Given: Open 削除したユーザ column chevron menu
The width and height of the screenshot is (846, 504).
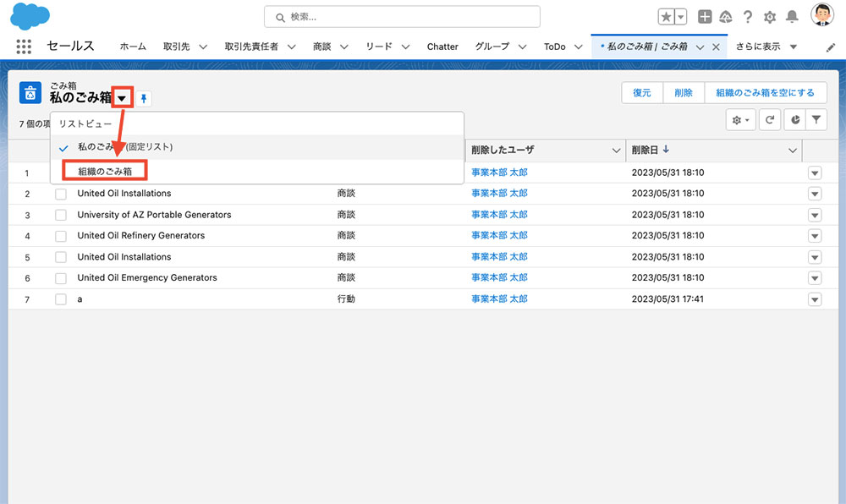Looking at the screenshot, I should (x=616, y=151).
